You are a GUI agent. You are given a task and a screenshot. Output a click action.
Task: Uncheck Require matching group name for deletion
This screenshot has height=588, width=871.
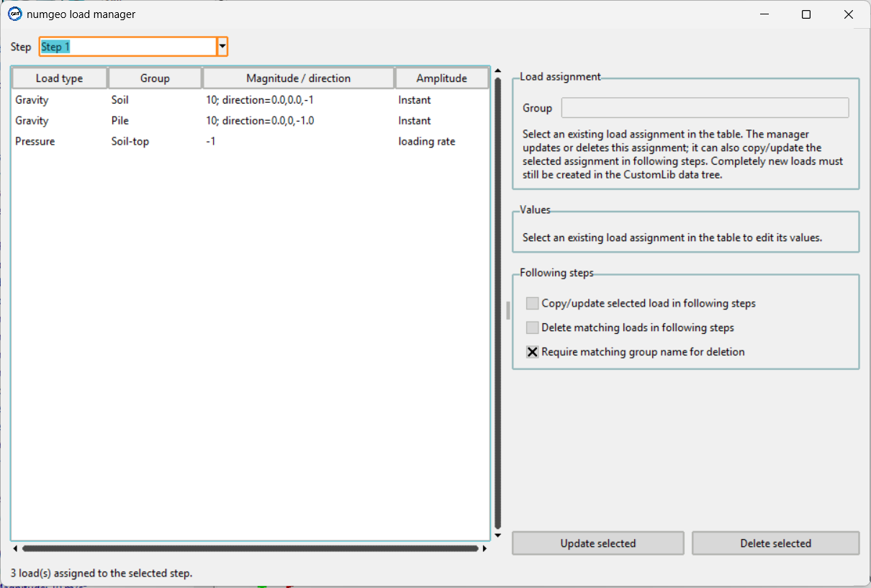tap(533, 352)
